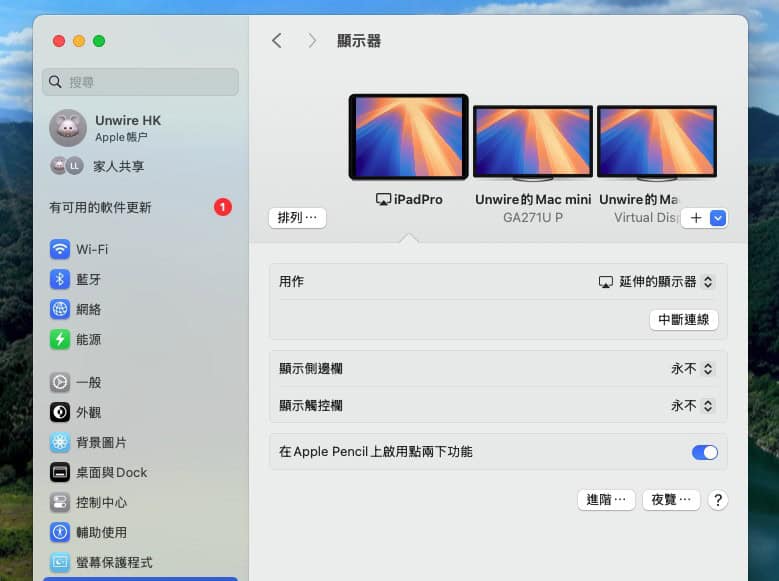Go back with the left chevron

pyautogui.click(x=277, y=41)
